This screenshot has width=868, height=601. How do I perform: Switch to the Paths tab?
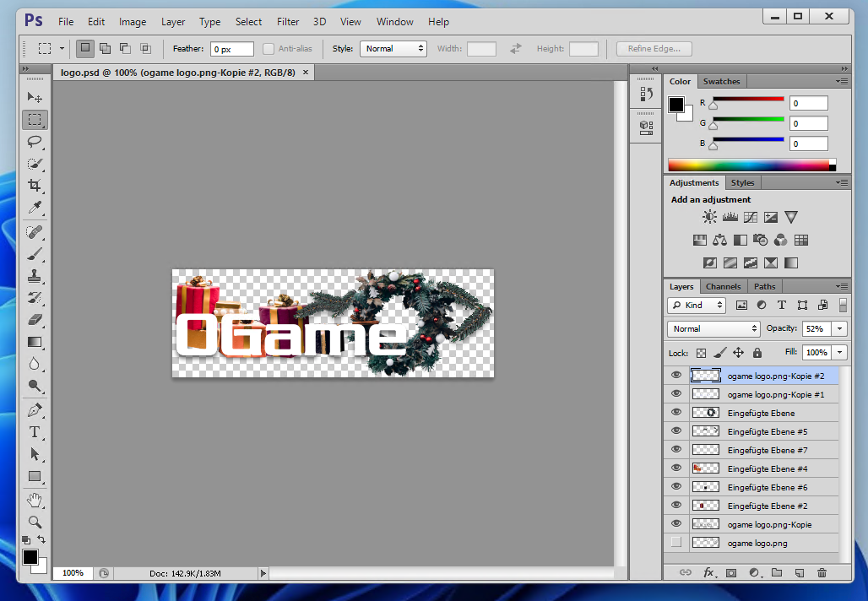(x=764, y=287)
